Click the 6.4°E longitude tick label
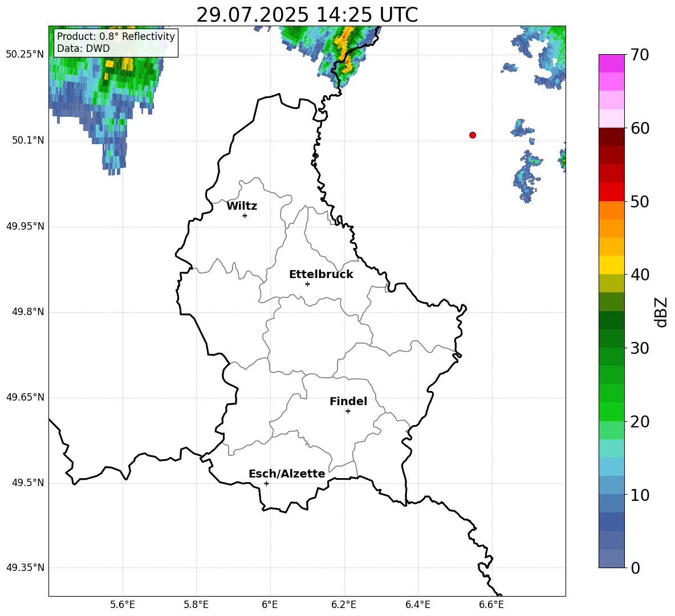The width and height of the screenshot is (675, 616). point(417,605)
